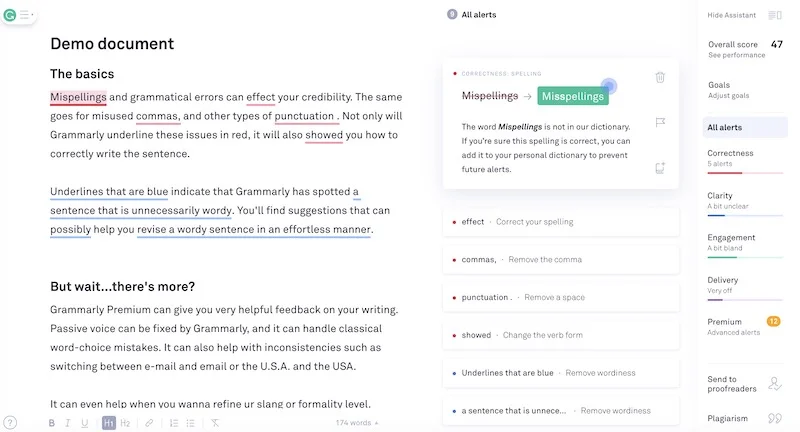Expand the a sentence that is unnece... alert
This screenshot has height=432, width=800.
point(561,411)
